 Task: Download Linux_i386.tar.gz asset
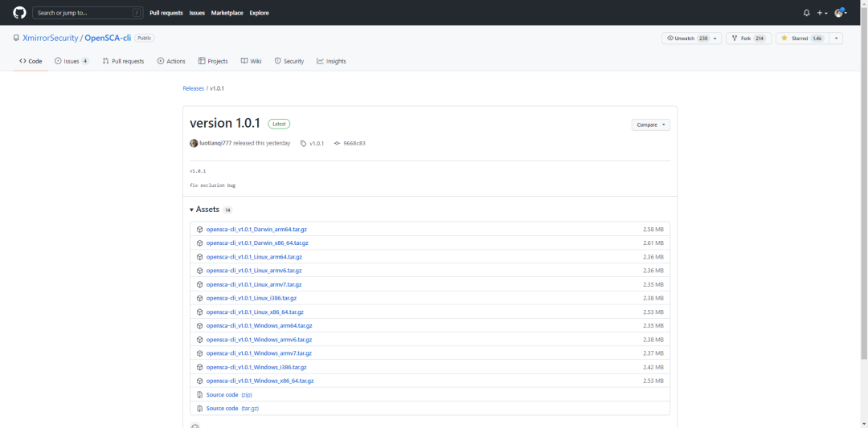pyautogui.click(x=252, y=298)
